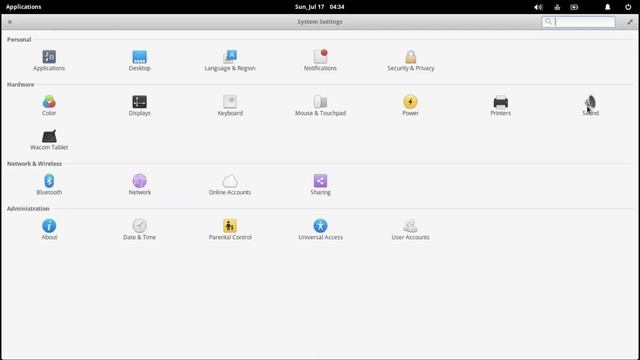Open the User Accounts settings
The width and height of the screenshot is (640, 360).
pos(410,229)
